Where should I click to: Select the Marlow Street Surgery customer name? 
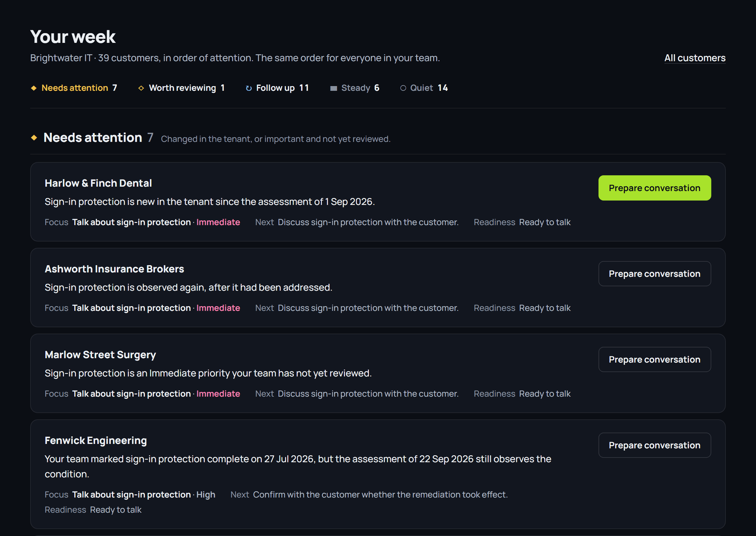[100, 355]
